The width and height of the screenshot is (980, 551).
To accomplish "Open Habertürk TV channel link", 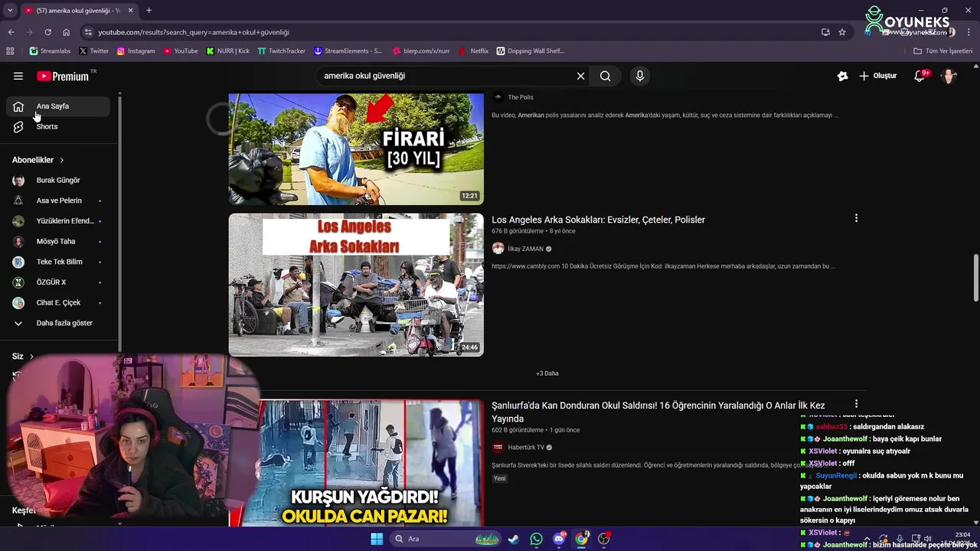I will click(x=526, y=448).
